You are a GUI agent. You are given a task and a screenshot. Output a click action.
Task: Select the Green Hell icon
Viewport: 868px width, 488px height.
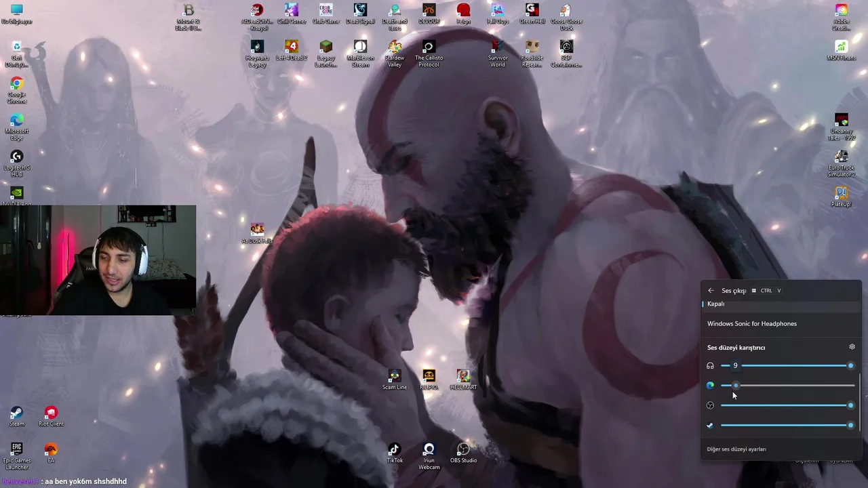pos(532,14)
